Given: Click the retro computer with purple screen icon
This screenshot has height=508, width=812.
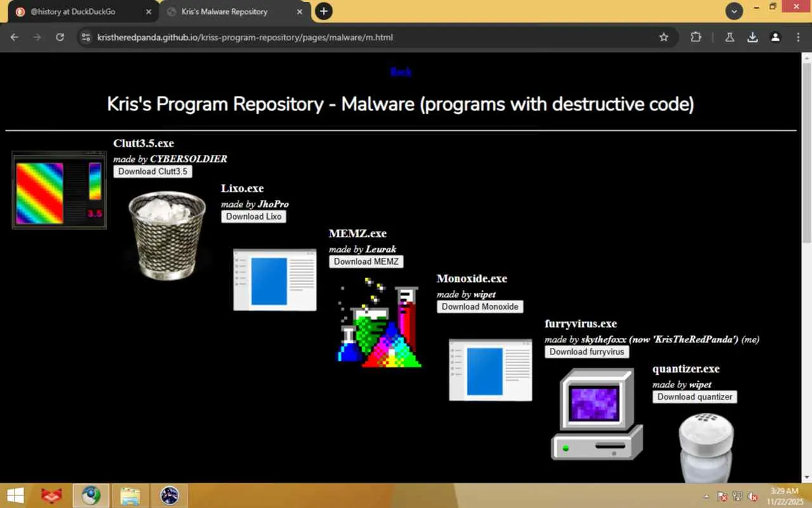Looking at the screenshot, I should pyautogui.click(x=597, y=414).
